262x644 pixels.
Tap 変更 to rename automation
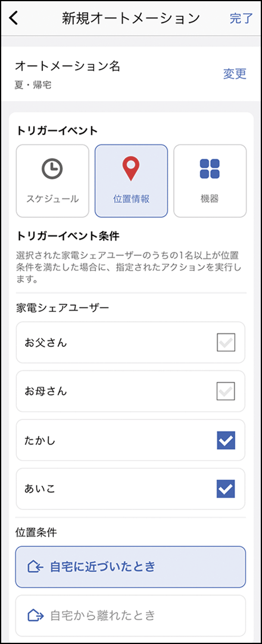235,74
